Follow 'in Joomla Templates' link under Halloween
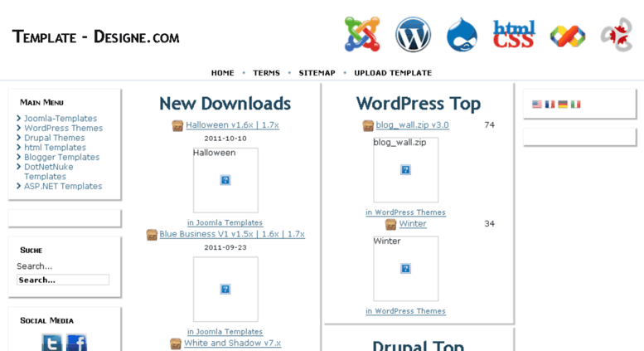 pyautogui.click(x=225, y=222)
